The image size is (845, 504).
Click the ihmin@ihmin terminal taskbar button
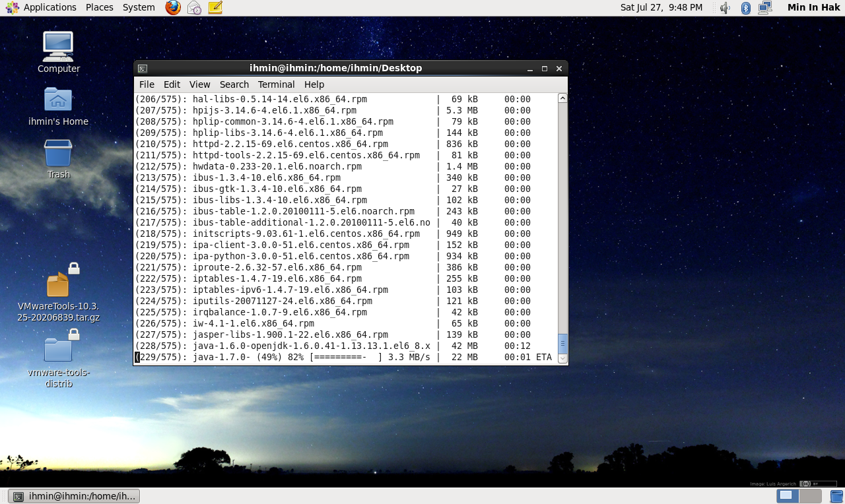pyautogui.click(x=74, y=496)
